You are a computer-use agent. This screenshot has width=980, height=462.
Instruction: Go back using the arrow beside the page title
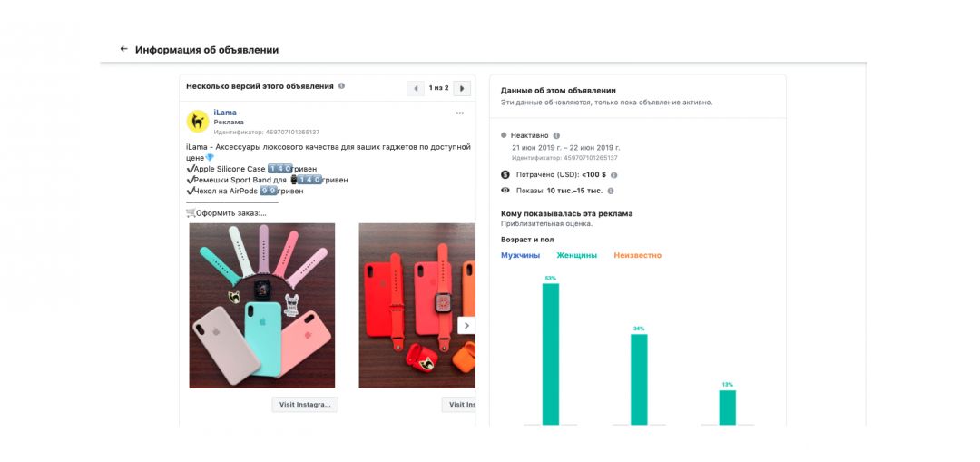click(x=123, y=49)
